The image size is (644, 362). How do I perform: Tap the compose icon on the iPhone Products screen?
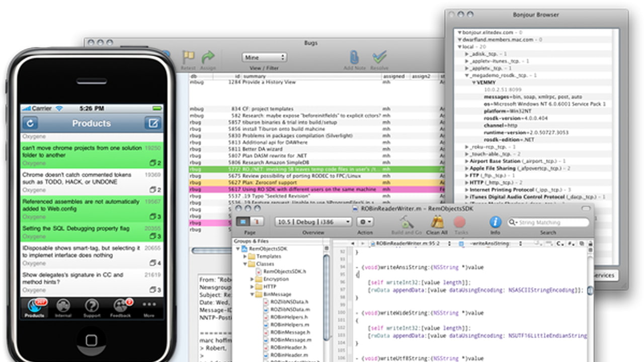(152, 123)
